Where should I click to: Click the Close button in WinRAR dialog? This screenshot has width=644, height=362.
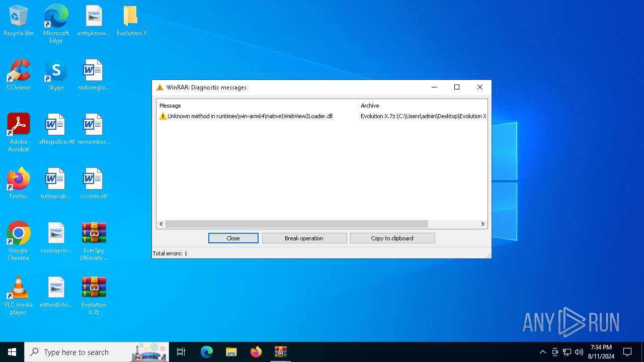pyautogui.click(x=233, y=238)
